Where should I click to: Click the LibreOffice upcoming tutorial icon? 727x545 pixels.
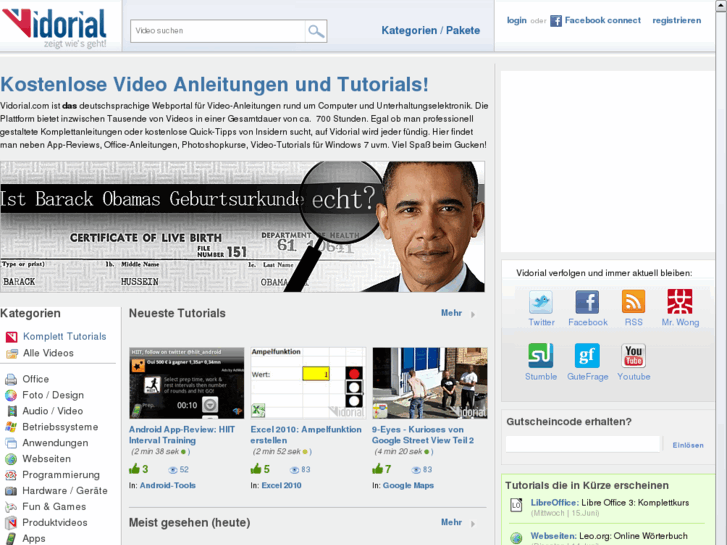(x=516, y=505)
